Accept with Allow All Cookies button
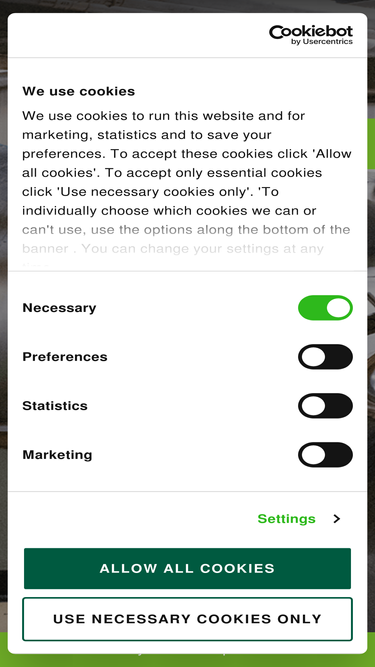The height and width of the screenshot is (667, 375). click(x=188, y=568)
